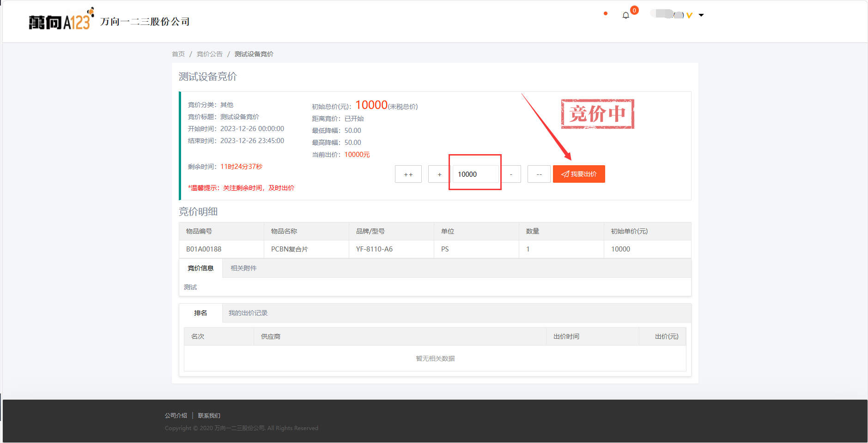Select the 竞价信息 tab
This screenshot has width=868, height=443.
click(x=200, y=268)
